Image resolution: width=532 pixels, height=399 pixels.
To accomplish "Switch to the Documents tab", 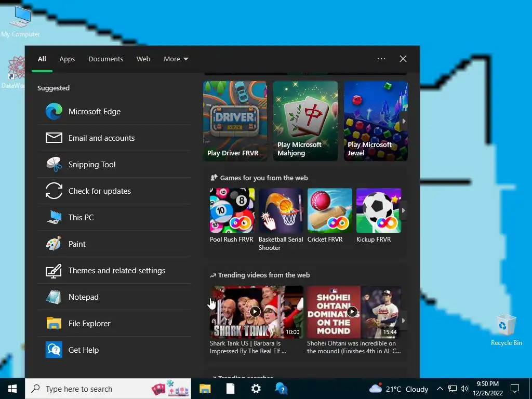I will (105, 59).
